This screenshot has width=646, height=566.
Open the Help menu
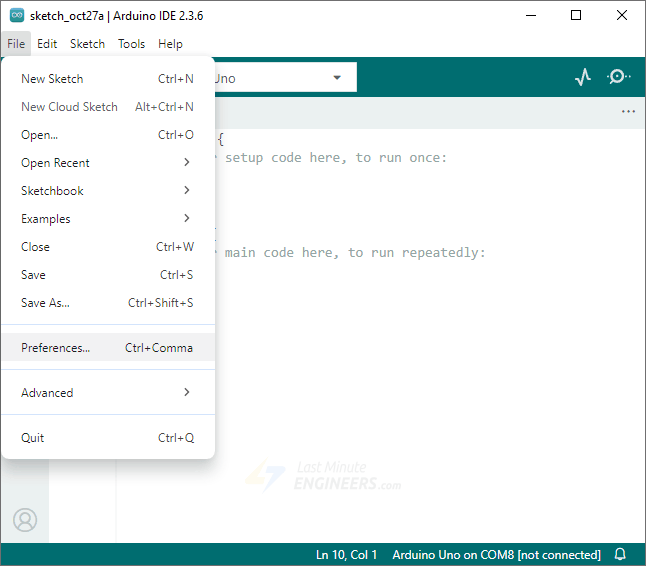[170, 44]
